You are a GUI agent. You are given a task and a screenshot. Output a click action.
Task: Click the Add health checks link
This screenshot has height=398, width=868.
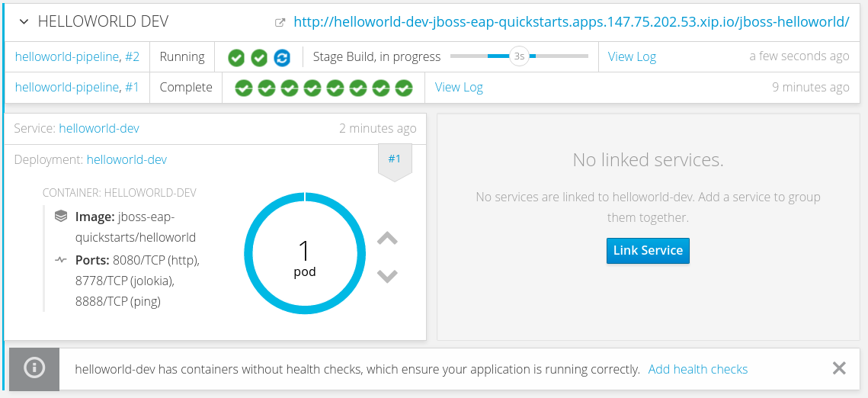pyautogui.click(x=697, y=369)
